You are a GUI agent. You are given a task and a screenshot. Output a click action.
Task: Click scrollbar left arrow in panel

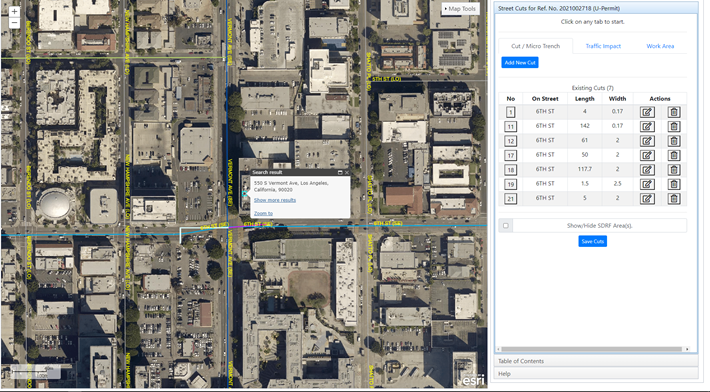[x=498, y=349]
